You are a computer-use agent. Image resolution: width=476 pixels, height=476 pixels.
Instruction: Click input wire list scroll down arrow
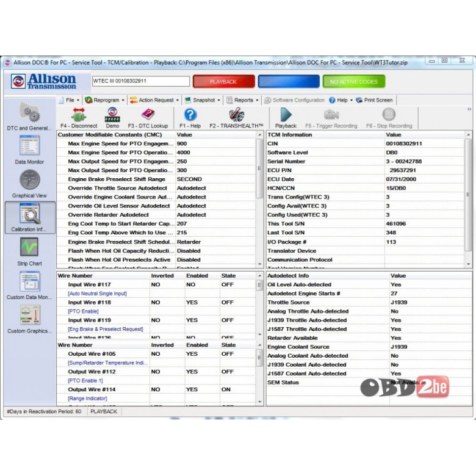[259, 334]
